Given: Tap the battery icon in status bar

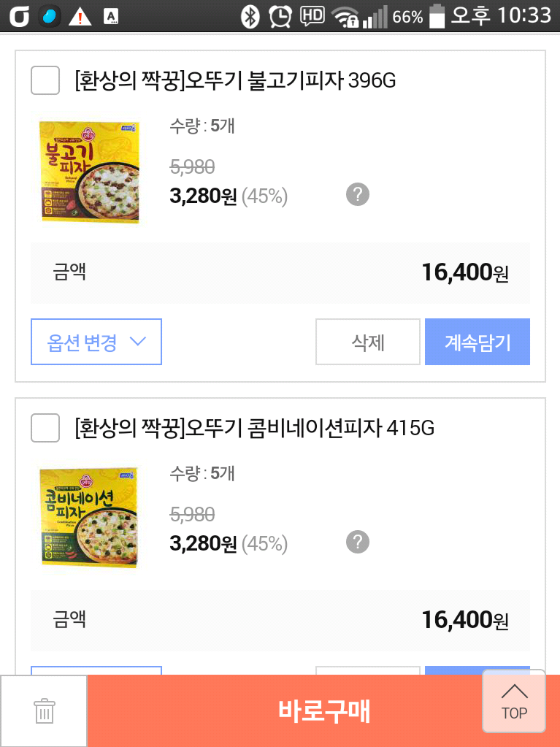Looking at the screenshot, I should coord(437,15).
